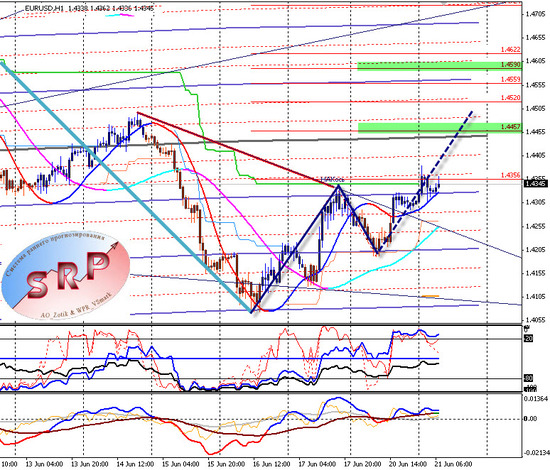The width and height of the screenshot is (550, 470).
Task: Select the 1.4457 price level label
Action: [x=511, y=127]
